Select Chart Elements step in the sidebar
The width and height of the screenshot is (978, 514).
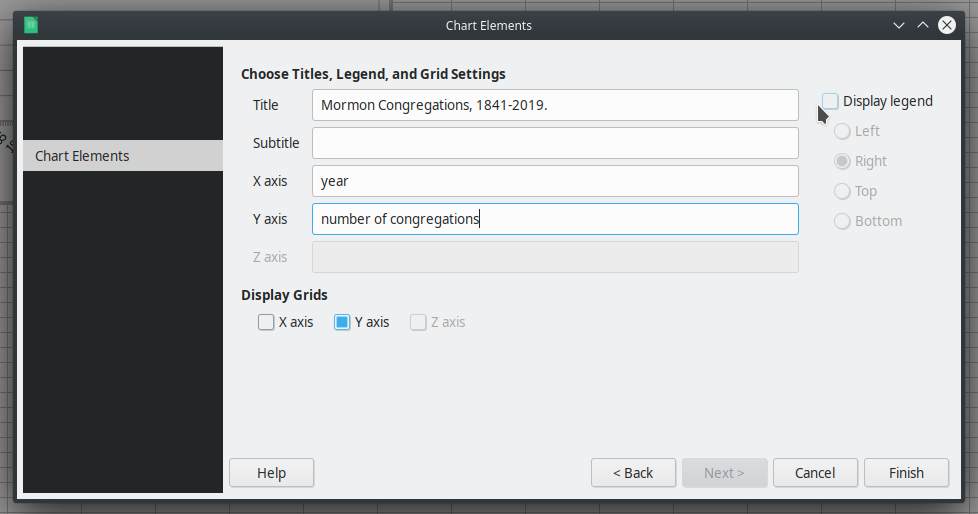(123, 155)
